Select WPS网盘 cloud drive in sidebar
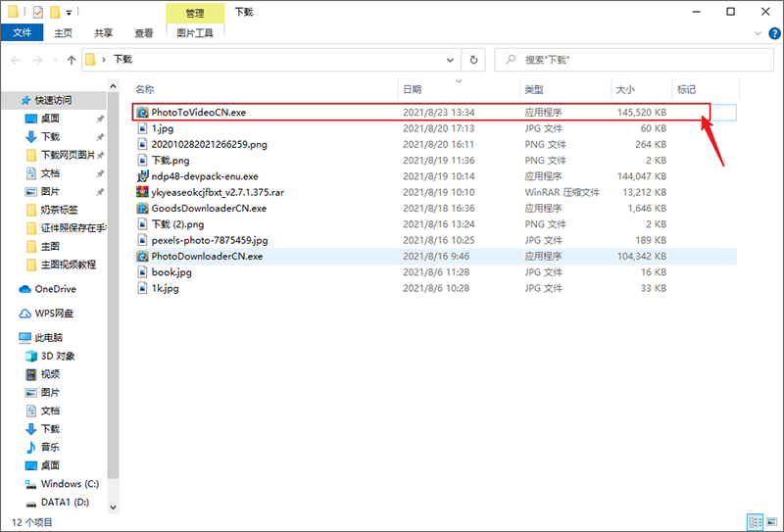Screen dimensions: 784x532 54,314
